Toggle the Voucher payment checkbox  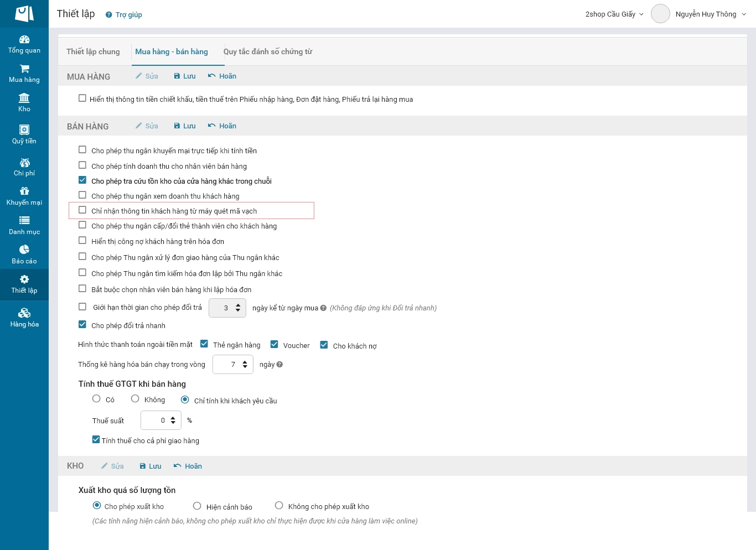274,344
